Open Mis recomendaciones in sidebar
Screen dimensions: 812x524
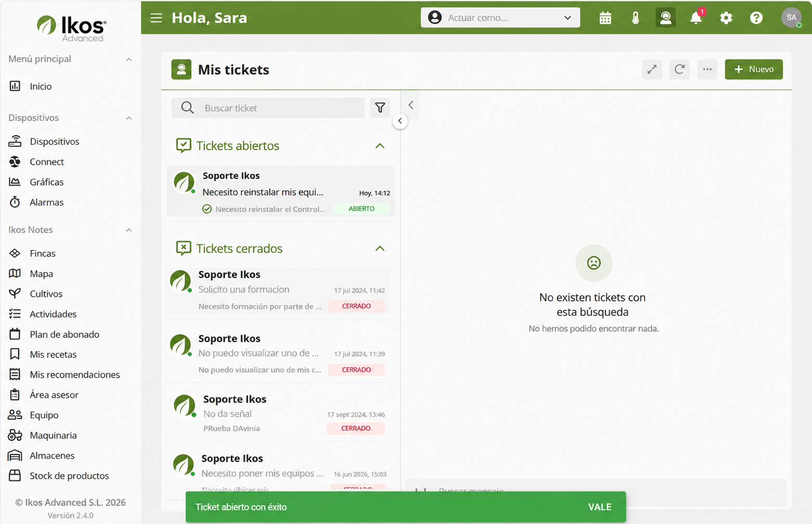point(74,375)
